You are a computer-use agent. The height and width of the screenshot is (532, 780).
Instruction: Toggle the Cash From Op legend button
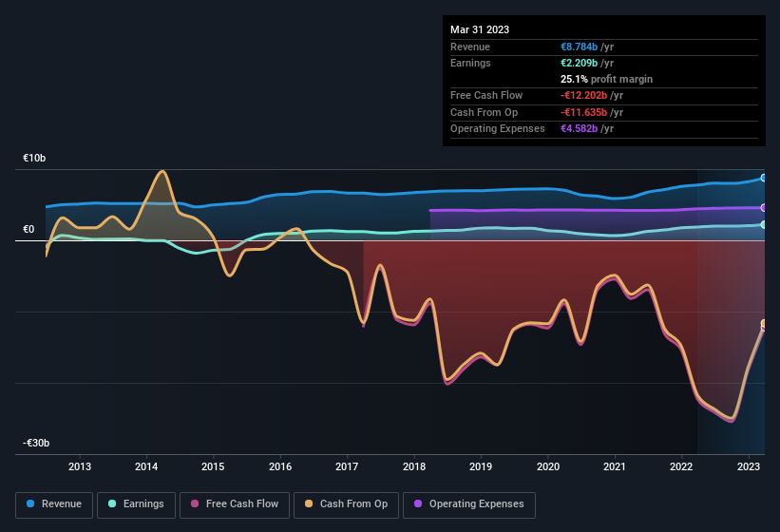(x=346, y=503)
